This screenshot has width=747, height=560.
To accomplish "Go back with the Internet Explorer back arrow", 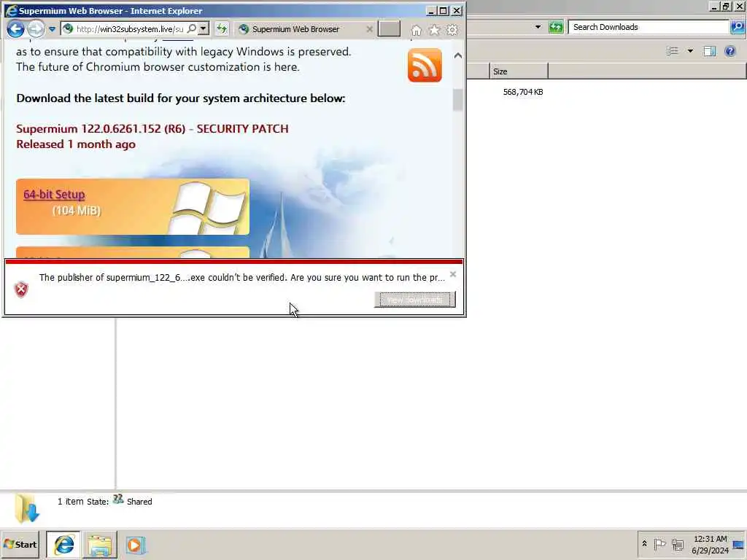I will pyautogui.click(x=15, y=29).
